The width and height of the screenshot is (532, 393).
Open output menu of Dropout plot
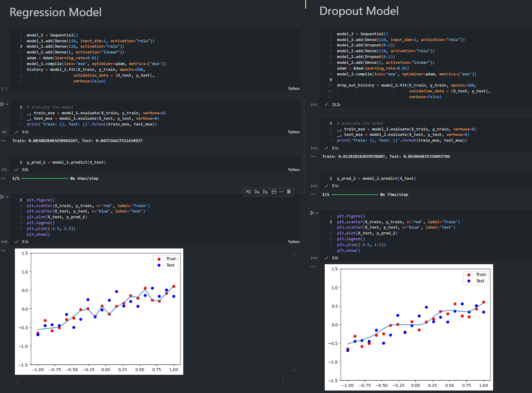pos(314,267)
